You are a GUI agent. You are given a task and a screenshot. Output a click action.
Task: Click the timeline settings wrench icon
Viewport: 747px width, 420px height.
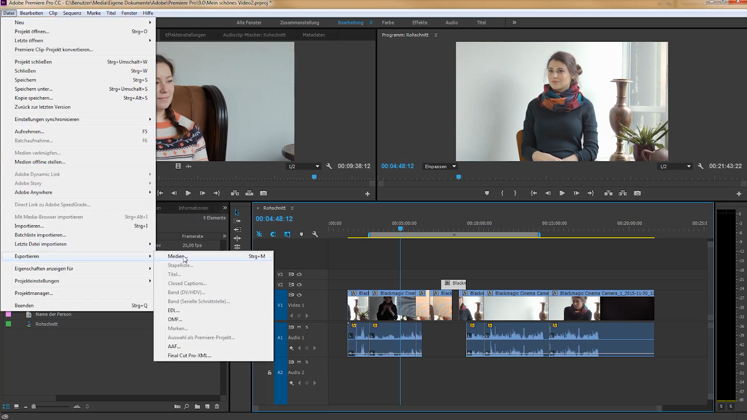315,235
